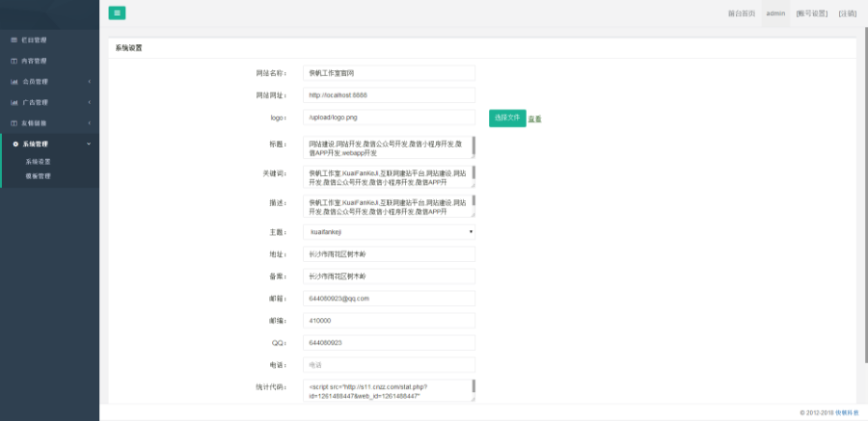Focus the QQ field showing 644080923
Image resolution: width=868 pixels, height=421 pixels.
click(x=390, y=343)
